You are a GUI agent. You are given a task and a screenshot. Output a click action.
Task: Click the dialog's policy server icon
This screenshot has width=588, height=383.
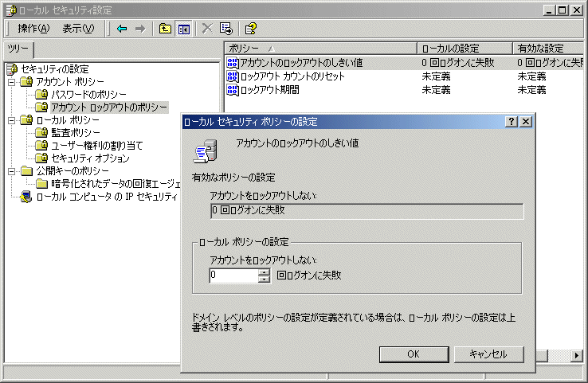[205, 151]
